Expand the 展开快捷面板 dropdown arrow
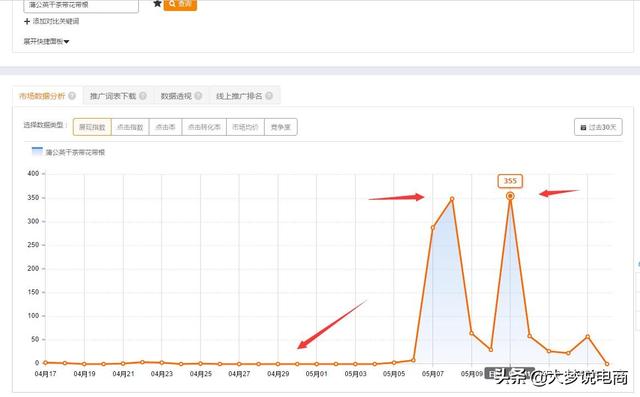 (x=67, y=42)
